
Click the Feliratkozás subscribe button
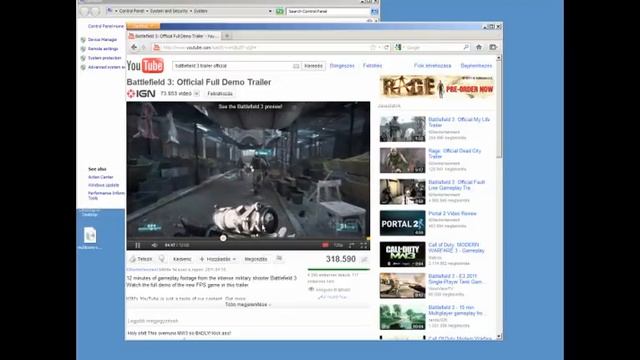220,93
